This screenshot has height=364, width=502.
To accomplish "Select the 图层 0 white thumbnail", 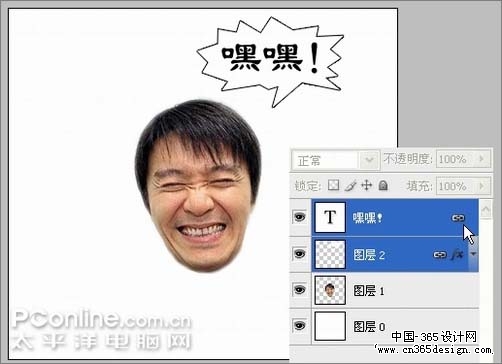I will pyautogui.click(x=330, y=326).
